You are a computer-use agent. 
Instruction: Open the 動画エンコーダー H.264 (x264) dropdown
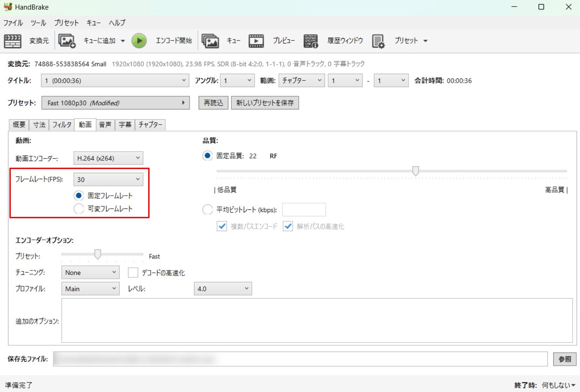[x=108, y=158]
